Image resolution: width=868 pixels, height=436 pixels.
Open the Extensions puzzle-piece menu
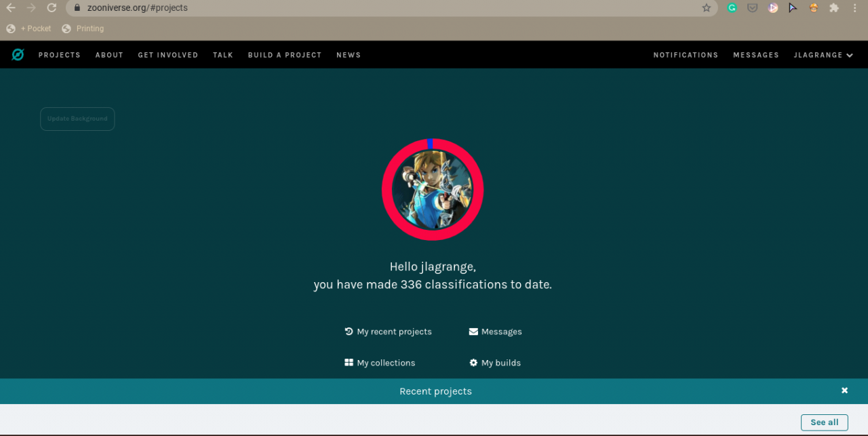coord(833,8)
